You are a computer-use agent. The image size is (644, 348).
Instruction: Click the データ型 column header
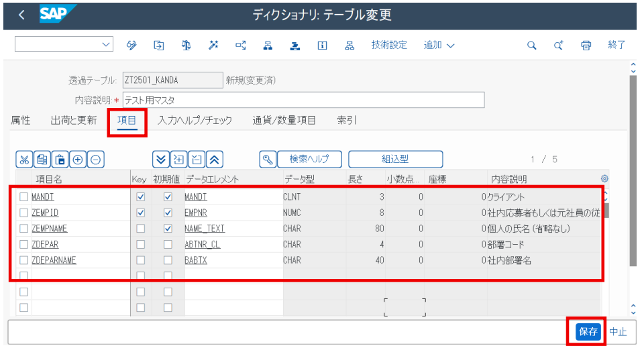[299, 179]
